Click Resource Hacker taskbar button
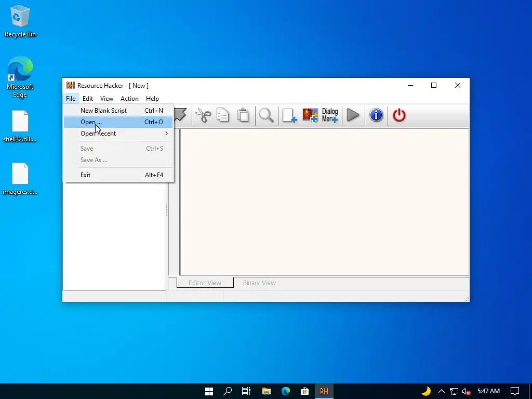This screenshot has width=532, height=399. point(324,391)
